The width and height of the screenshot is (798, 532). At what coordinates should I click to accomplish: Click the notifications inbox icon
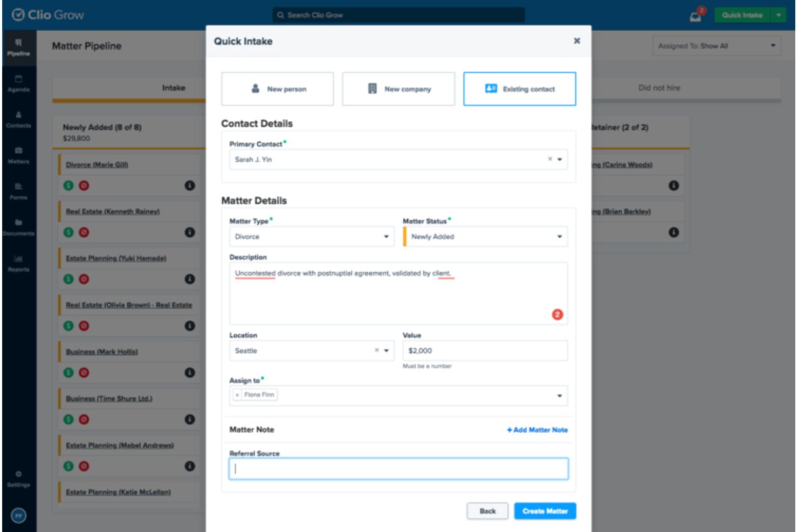tap(696, 16)
